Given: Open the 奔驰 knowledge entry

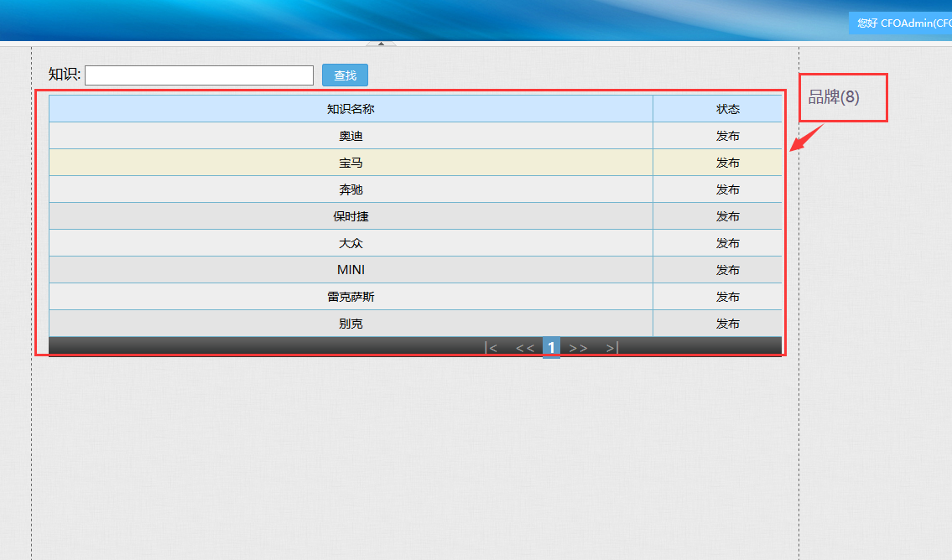Looking at the screenshot, I should click(x=351, y=189).
